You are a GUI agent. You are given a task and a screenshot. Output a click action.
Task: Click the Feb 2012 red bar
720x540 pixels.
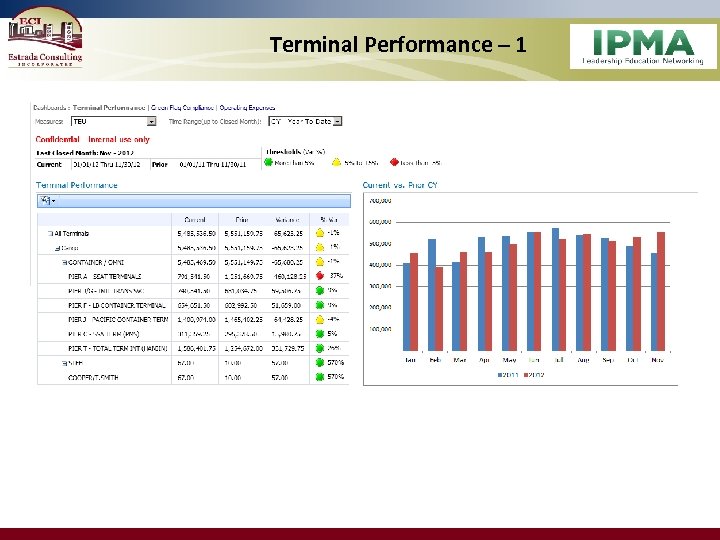click(439, 309)
